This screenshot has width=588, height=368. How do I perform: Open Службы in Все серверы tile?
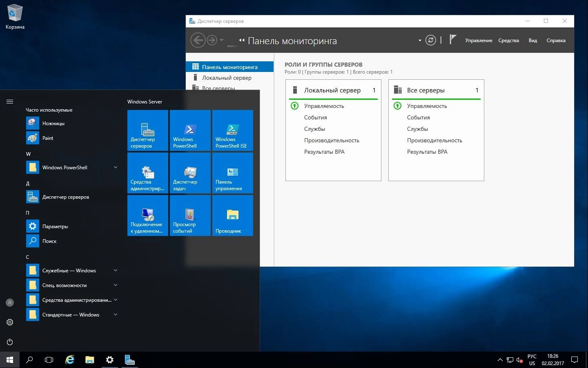417,129
